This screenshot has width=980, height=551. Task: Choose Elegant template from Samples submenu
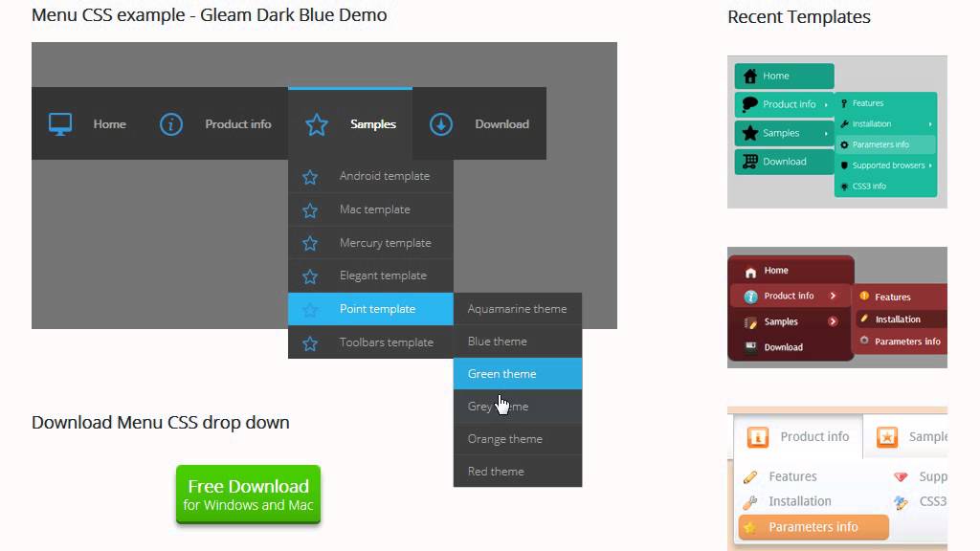click(x=370, y=275)
